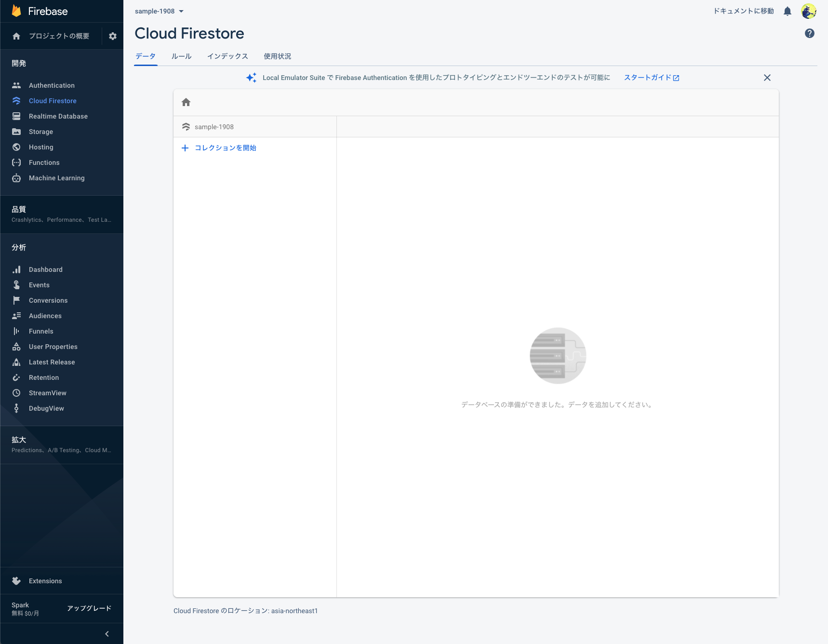Open the Latest Release icon
The height and width of the screenshot is (644, 828).
[16, 362]
